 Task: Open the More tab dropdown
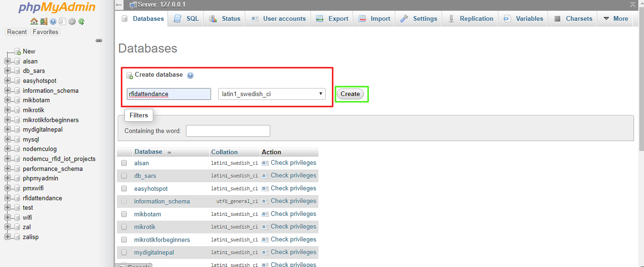(616, 18)
